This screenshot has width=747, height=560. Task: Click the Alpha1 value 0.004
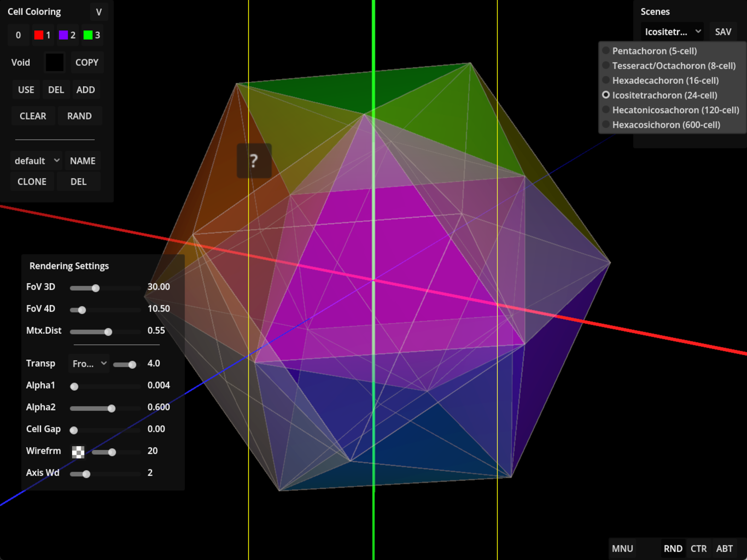(159, 385)
